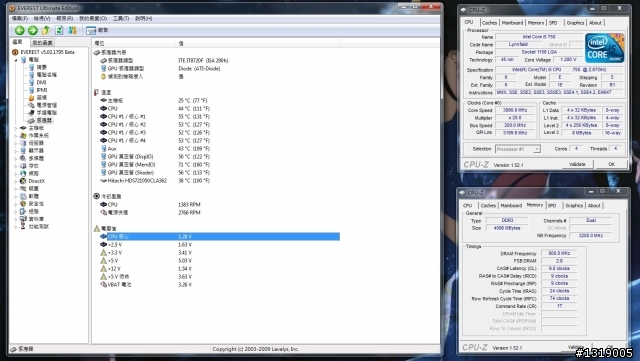This screenshot has width=640, height=361.
Task: Open About tab in upper CPU-Z window
Action: tap(595, 23)
